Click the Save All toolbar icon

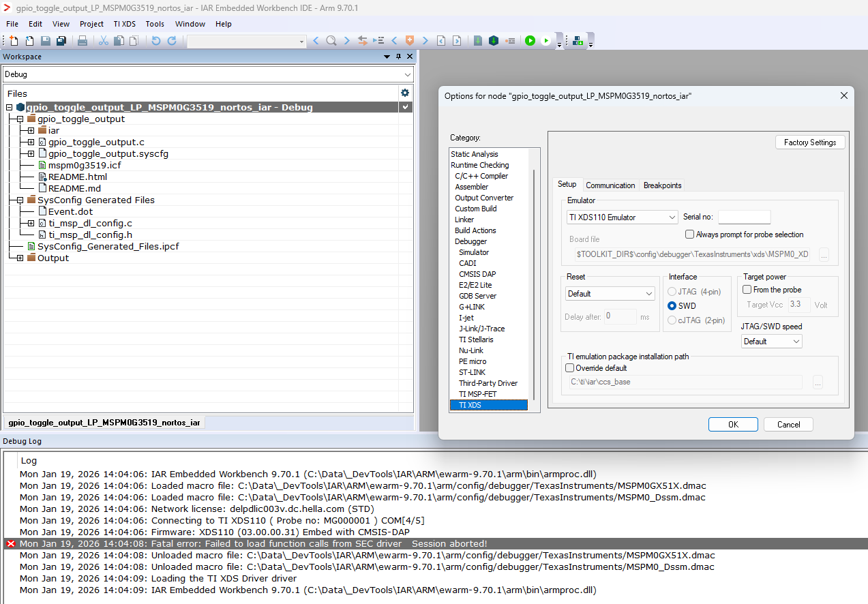click(x=61, y=41)
